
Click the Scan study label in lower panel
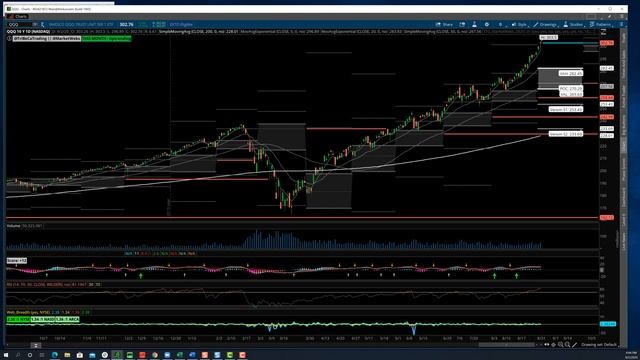17,260
